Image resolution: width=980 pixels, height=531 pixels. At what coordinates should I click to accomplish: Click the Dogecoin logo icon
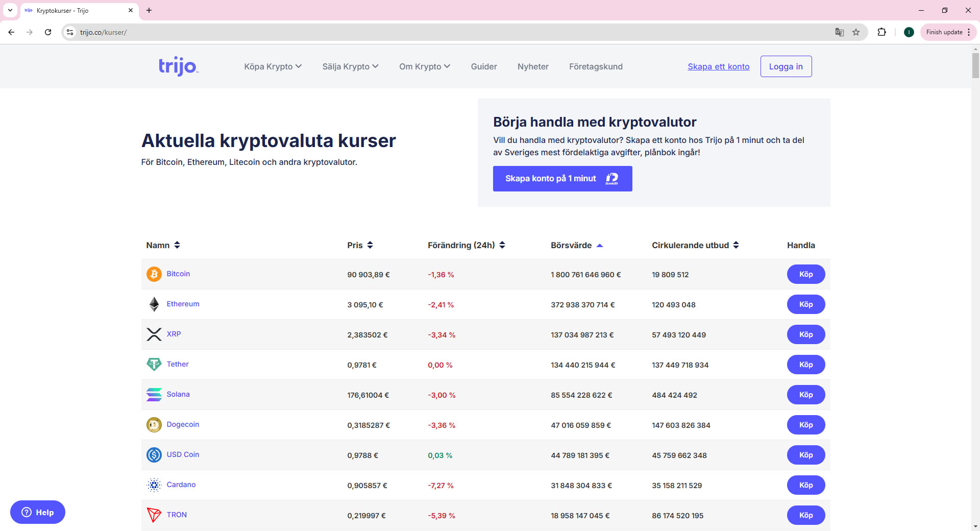(x=154, y=425)
